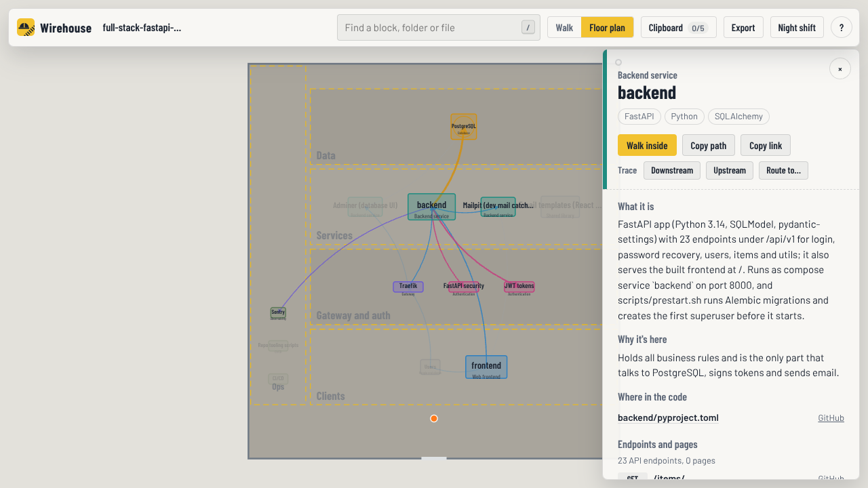Click the Python tag chip

[x=684, y=117]
